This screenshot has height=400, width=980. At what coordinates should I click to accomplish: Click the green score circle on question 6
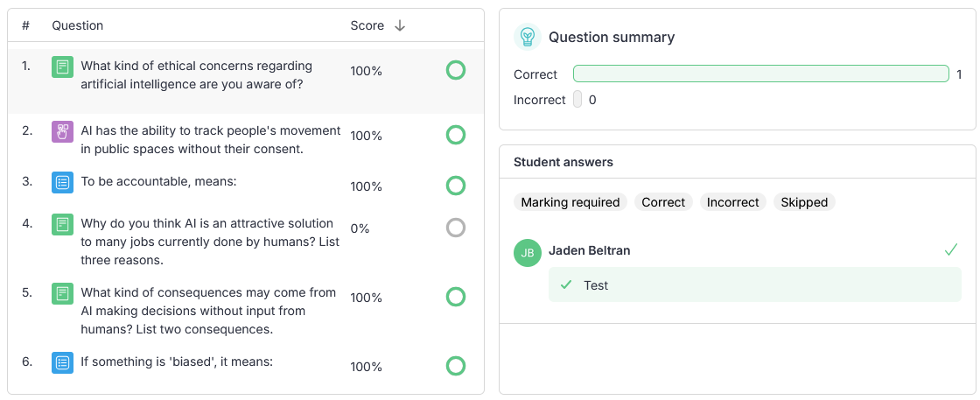point(456,366)
